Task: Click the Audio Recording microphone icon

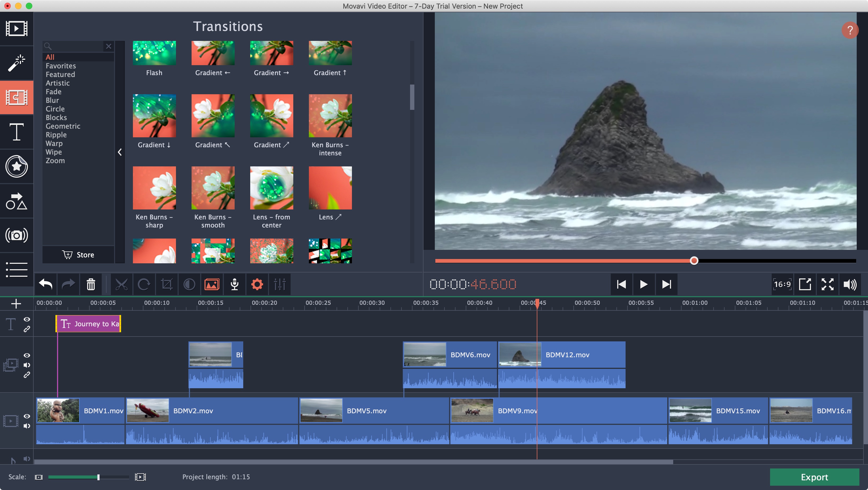Action: [x=234, y=284]
